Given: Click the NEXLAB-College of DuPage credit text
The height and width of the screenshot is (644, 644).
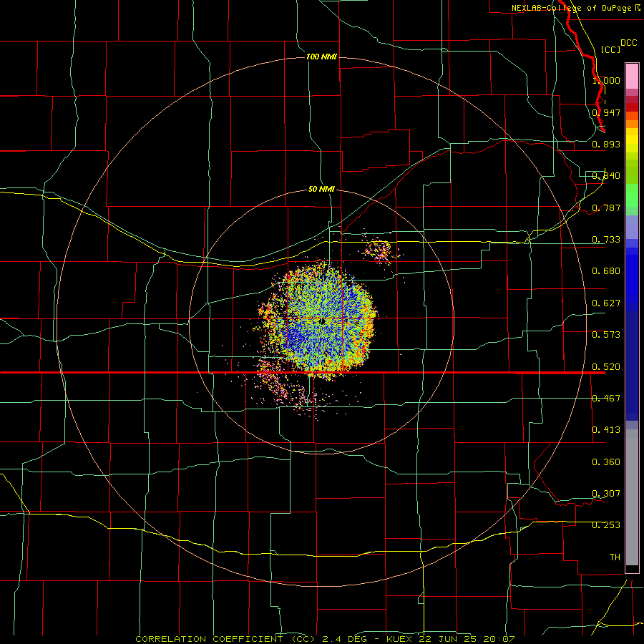Looking at the screenshot, I should (x=576, y=8).
